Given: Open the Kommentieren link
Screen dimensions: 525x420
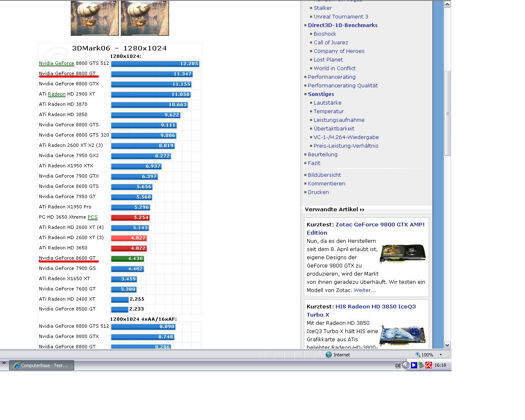Looking at the screenshot, I should (326, 183).
